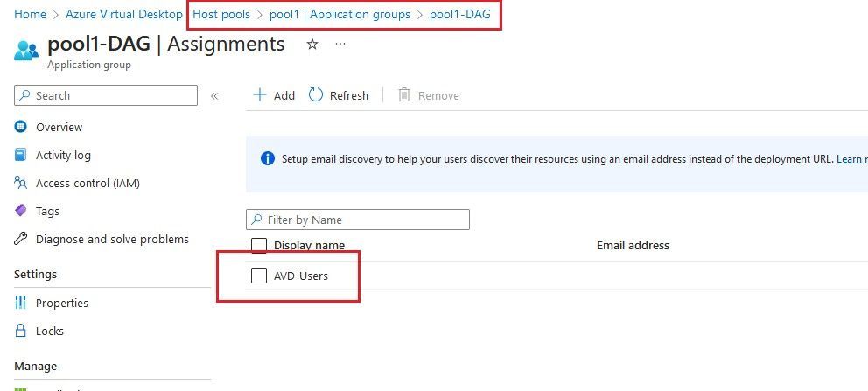The width and height of the screenshot is (868, 391).
Task: Open the Learn more link in banner
Action: point(852,159)
